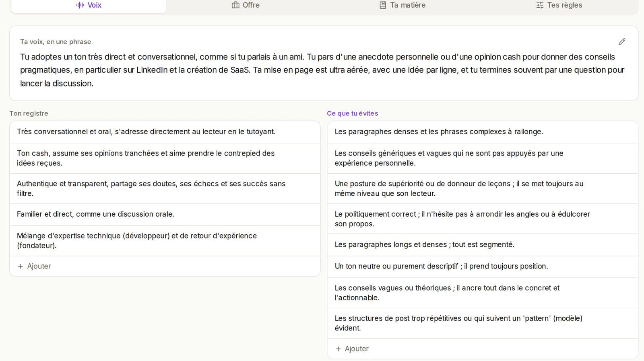The image size is (644, 361).
Task: Open the Voix tab
Action: [x=89, y=5]
